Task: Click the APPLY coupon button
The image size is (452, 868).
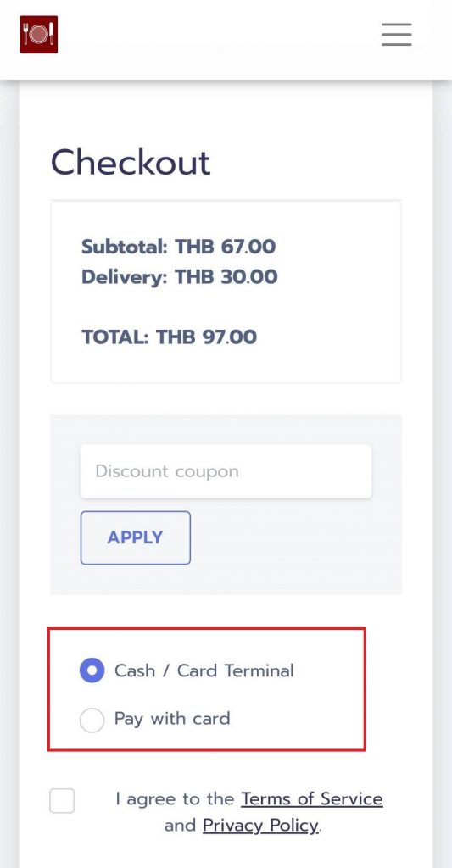Action: pyautogui.click(x=135, y=537)
